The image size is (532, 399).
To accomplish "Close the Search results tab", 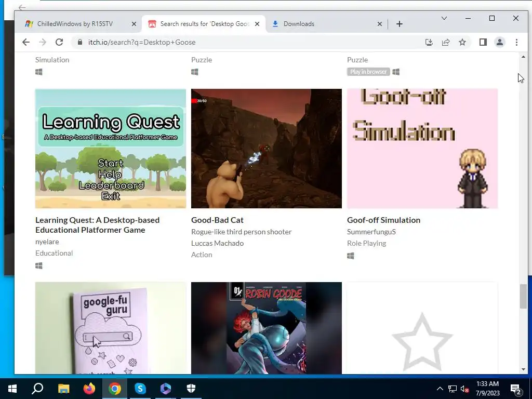I will 257,24.
